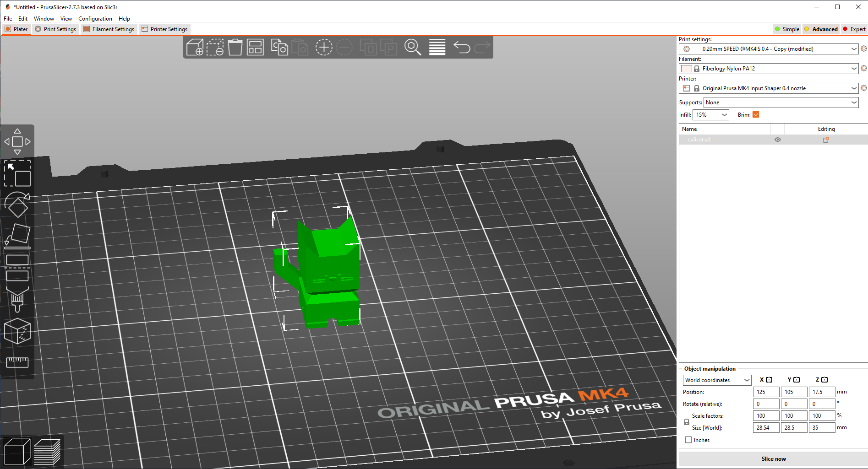Toggle visibility eye for calicat.stl
Screen dimensions: 868x469
(x=777, y=140)
